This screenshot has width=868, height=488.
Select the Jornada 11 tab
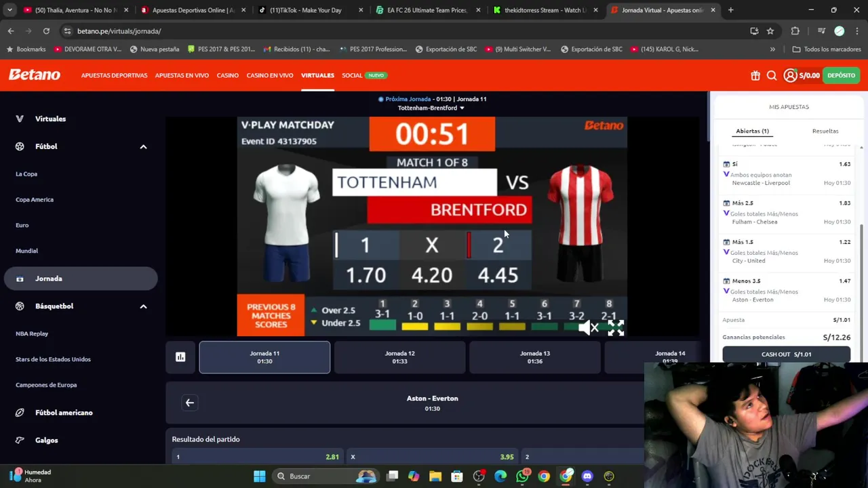[x=264, y=357]
